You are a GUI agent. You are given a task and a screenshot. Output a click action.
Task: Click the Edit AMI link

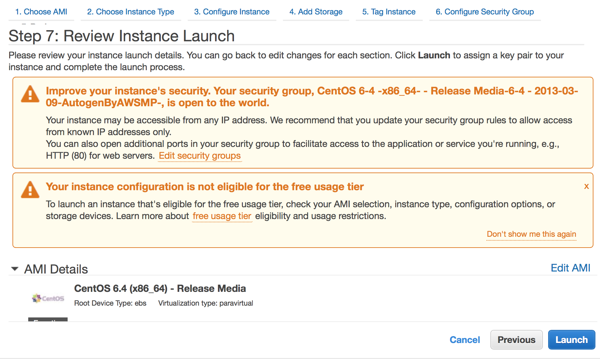tap(570, 268)
